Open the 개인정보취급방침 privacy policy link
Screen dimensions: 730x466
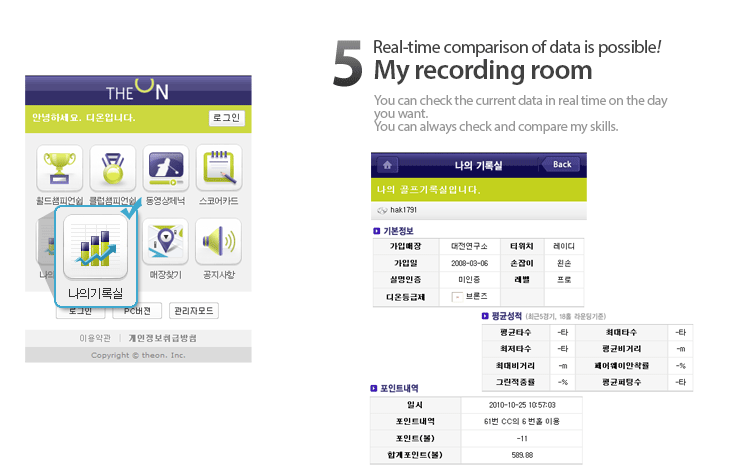coord(163,338)
